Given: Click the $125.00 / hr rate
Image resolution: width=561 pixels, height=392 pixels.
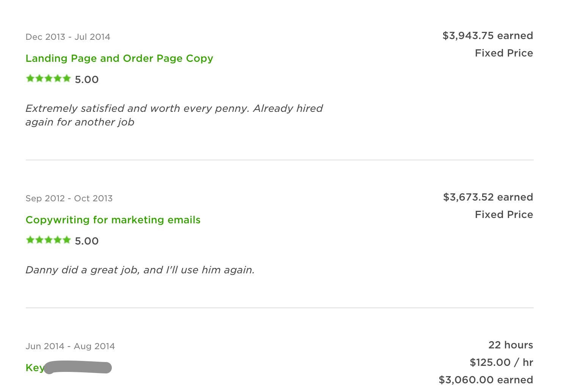Looking at the screenshot, I should click(x=501, y=362).
